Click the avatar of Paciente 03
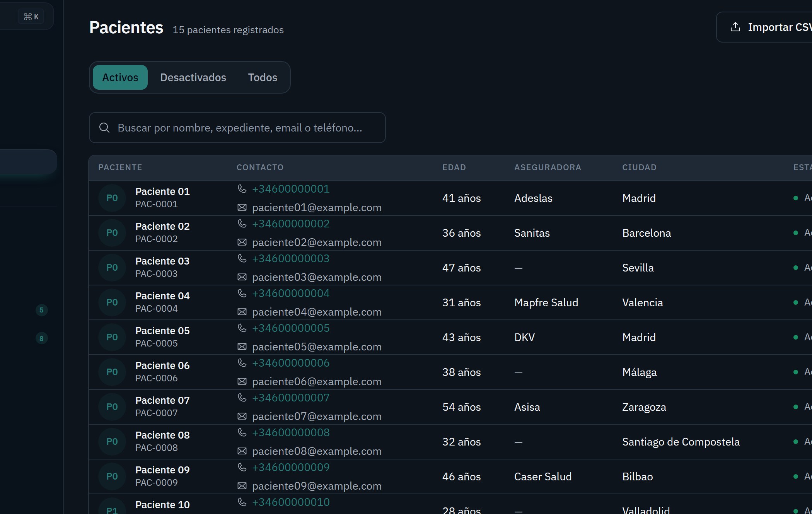812x514 pixels. pos(112,268)
